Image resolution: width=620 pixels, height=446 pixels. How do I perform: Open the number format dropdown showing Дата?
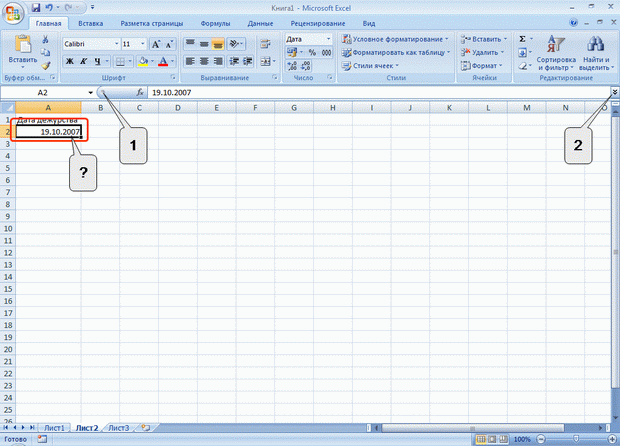(330, 39)
